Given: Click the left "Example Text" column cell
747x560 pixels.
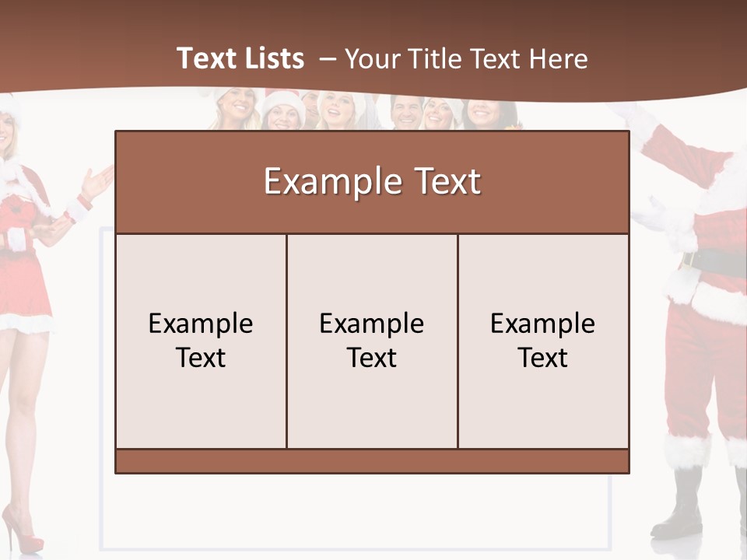Looking at the screenshot, I should click(x=201, y=341).
